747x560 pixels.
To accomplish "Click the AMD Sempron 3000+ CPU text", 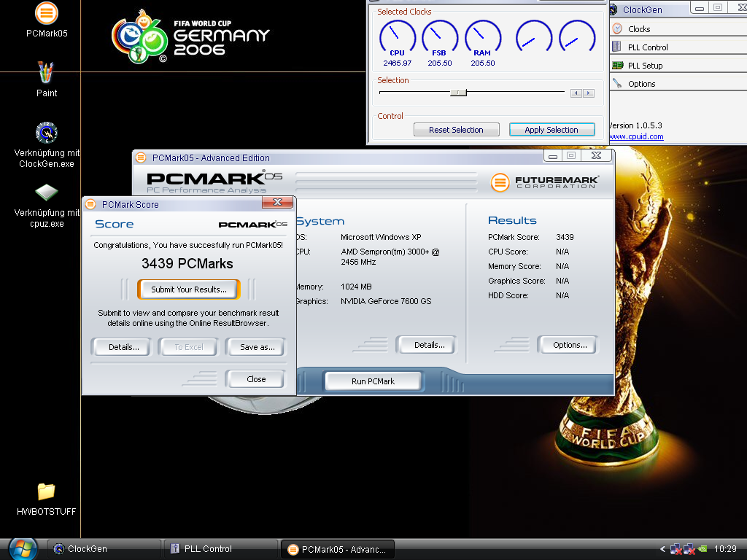I will pos(390,257).
